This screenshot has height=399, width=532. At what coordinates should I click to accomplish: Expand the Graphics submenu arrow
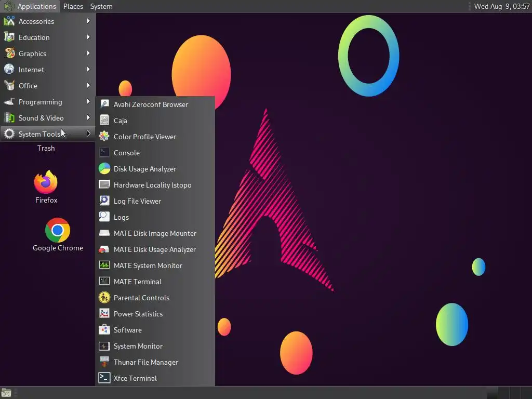pos(88,54)
